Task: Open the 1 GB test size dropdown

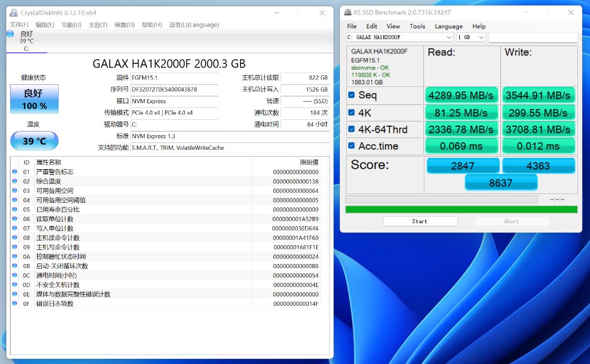Action: click(x=470, y=37)
